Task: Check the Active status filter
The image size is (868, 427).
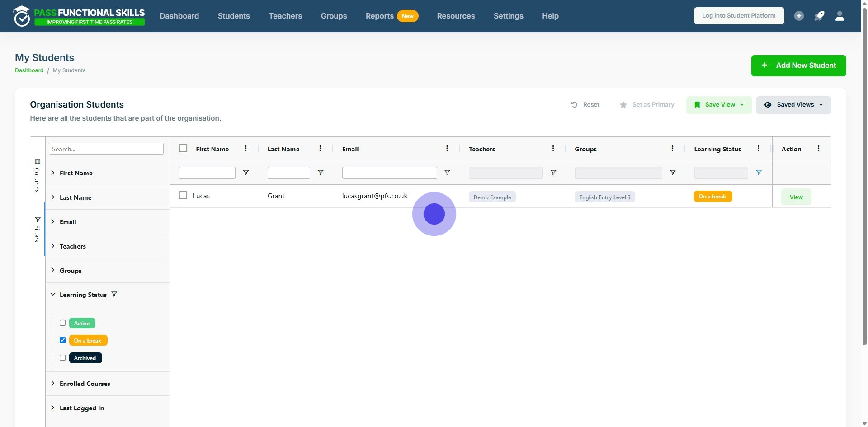Action: 63,323
